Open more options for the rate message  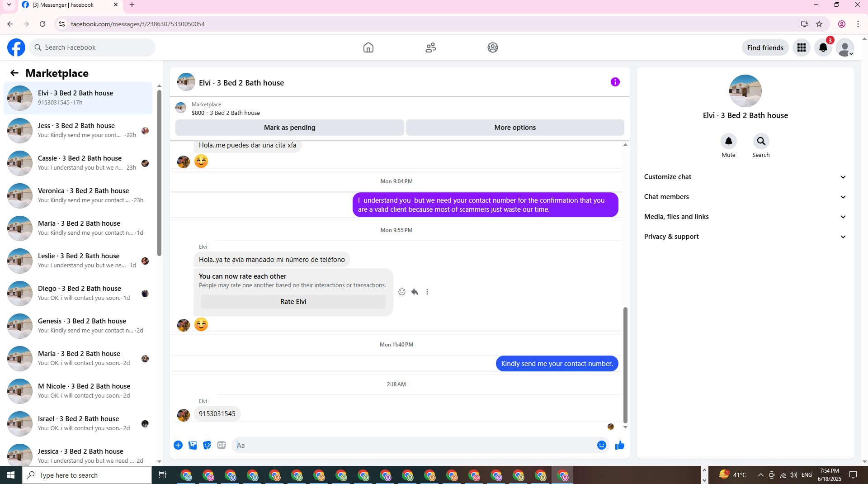coord(427,292)
